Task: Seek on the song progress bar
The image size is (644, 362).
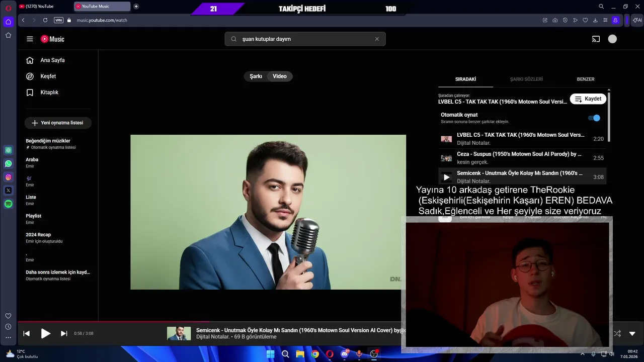Action: [209, 322]
